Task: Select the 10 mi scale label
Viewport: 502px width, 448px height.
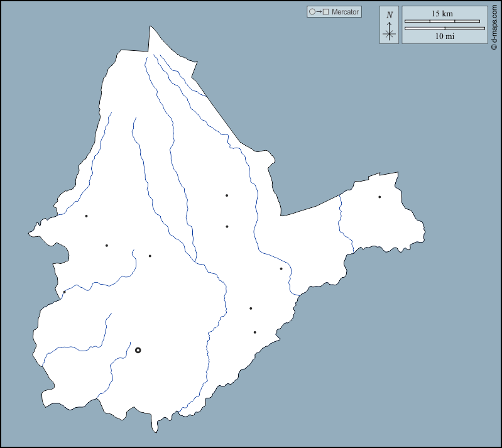Action: (x=444, y=36)
